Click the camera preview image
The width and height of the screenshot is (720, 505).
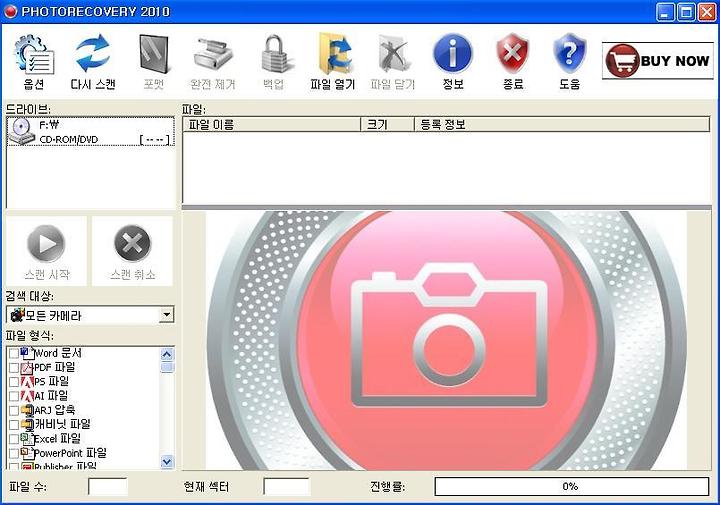point(446,340)
